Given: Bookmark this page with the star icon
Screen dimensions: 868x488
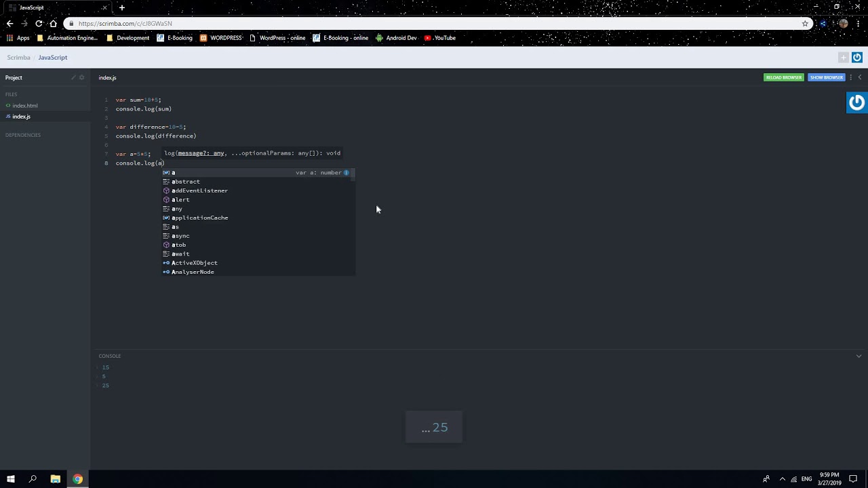Looking at the screenshot, I should tap(805, 23).
